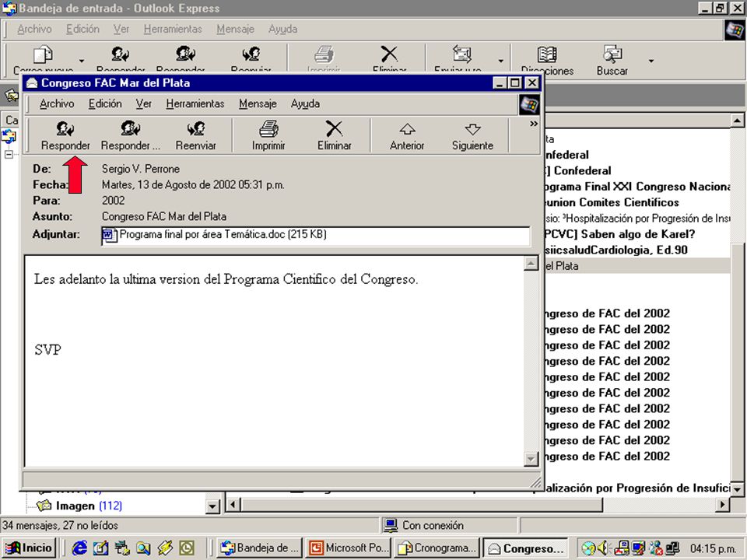Click Con conexión status bar indicator
The image size is (747, 560).
(424, 525)
